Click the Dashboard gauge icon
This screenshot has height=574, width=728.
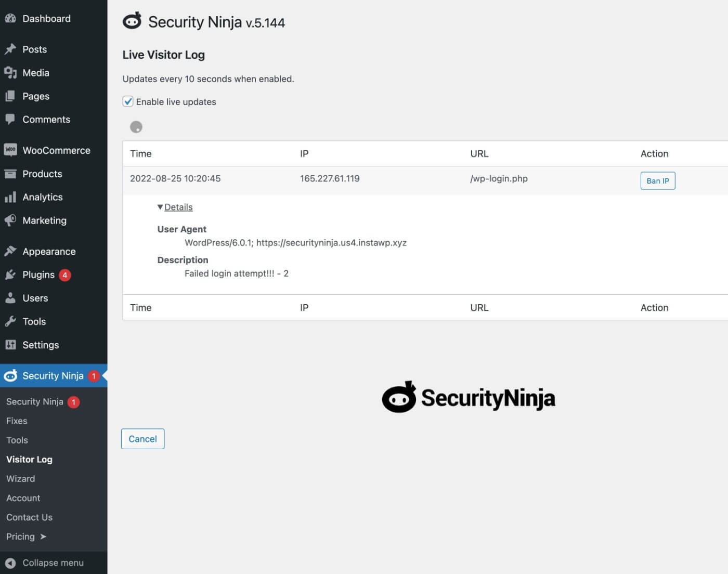10,18
